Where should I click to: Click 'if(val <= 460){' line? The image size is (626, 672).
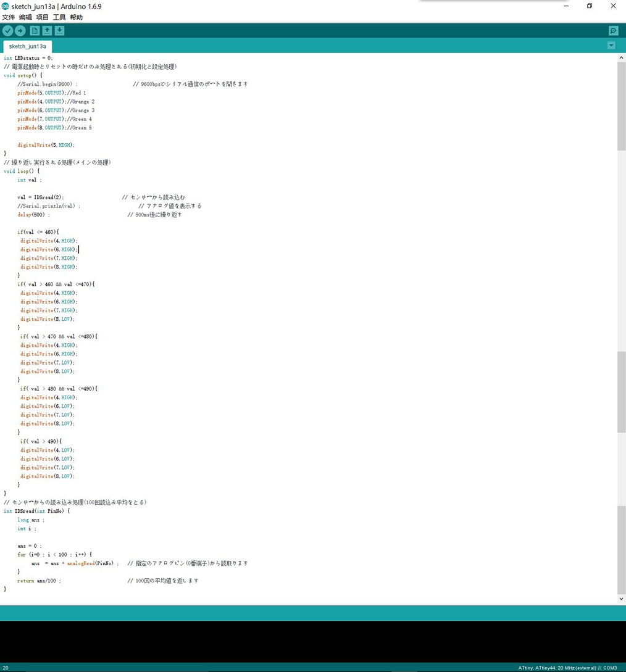(x=38, y=232)
